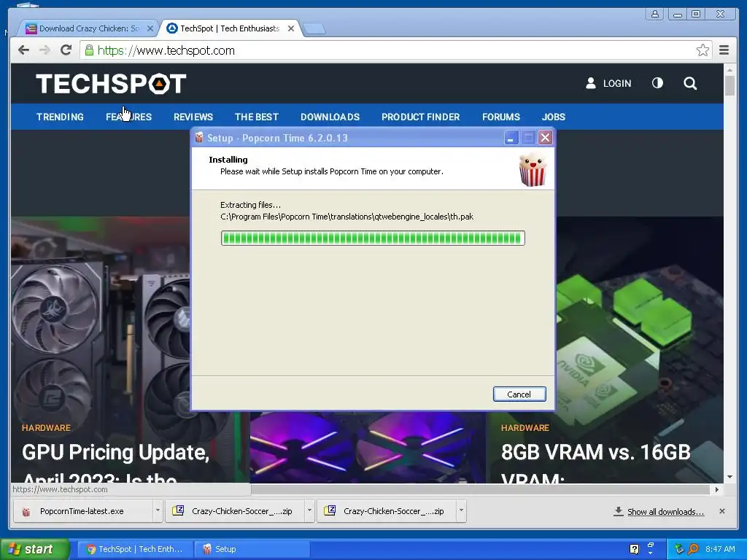The image size is (747, 560).
Task: Open the Windows start menu
Action: click(35, 549)
